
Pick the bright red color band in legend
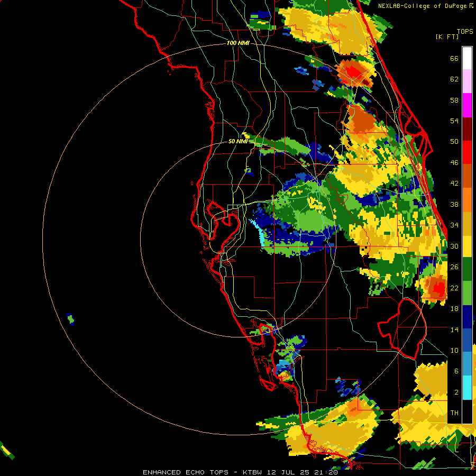point(467,152)
